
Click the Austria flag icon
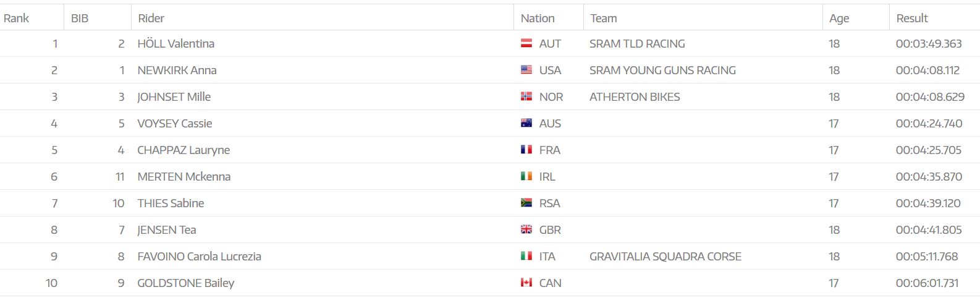pyautogui.click(x=526, y=43)
